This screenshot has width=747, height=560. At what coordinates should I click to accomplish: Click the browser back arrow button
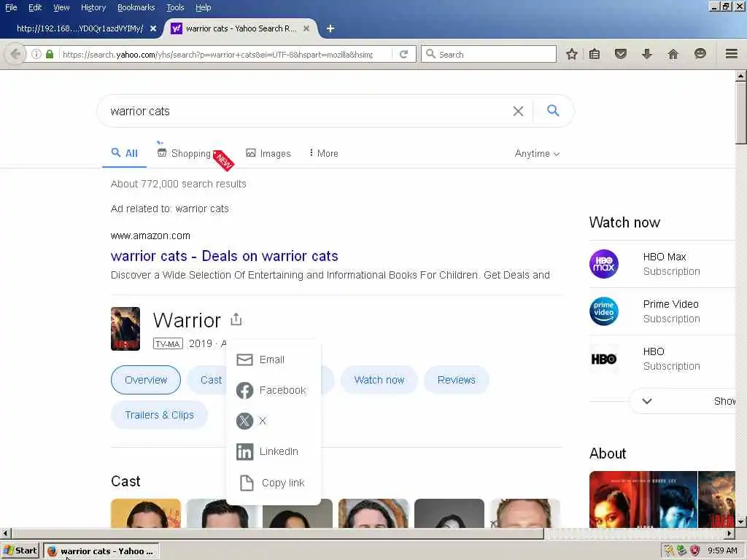[15, 54]
